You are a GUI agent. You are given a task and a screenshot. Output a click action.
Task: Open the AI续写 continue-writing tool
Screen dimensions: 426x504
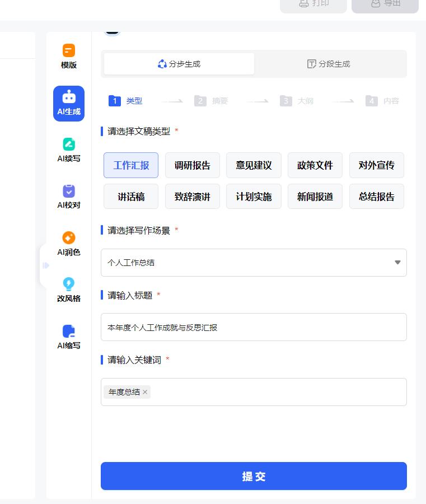pyautogui.click(x=69, y=150)
